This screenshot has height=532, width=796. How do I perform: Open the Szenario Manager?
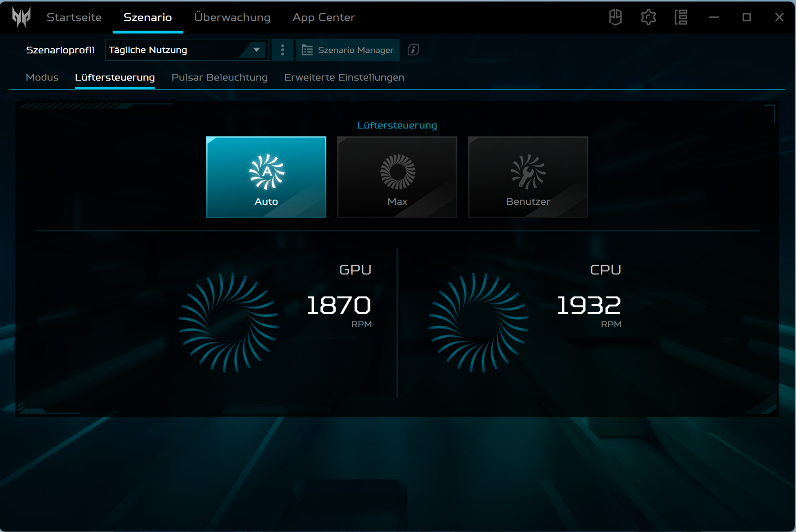[x=348, y=50]
